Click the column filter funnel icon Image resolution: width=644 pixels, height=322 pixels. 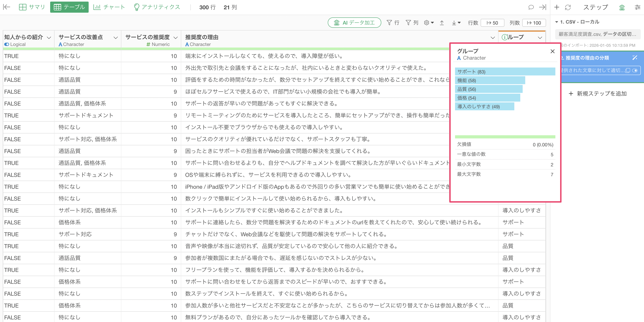(x=408, y=23)
